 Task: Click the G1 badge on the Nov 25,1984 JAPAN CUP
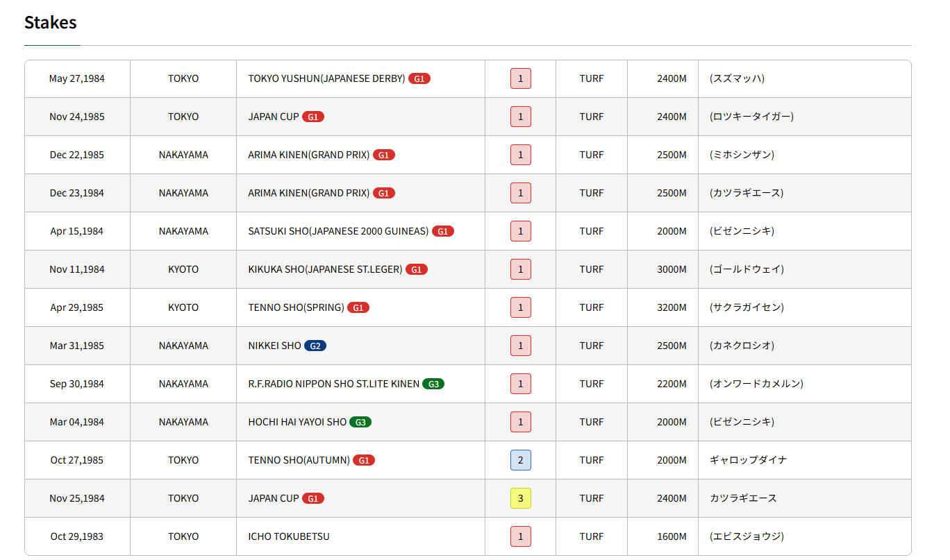point(313,498)
